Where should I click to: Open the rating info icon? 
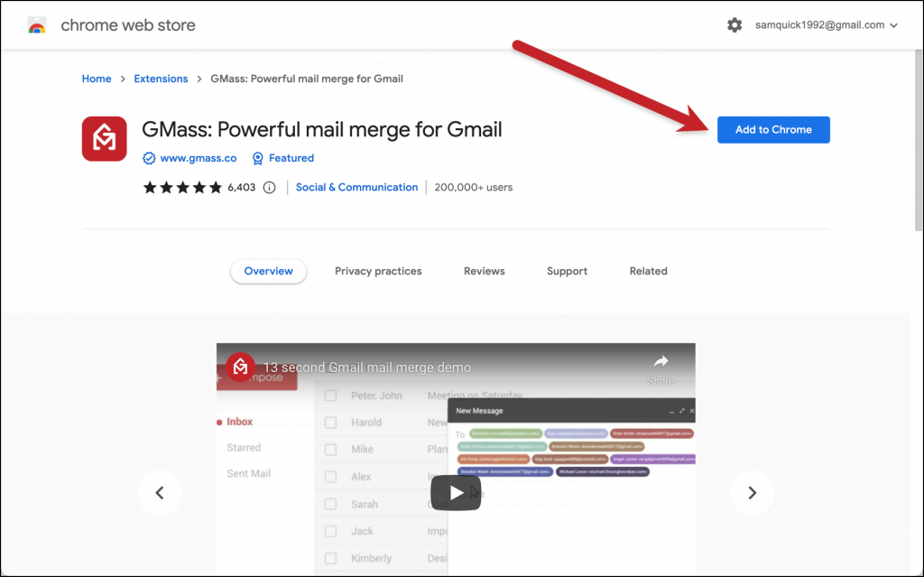coord(269,187)
